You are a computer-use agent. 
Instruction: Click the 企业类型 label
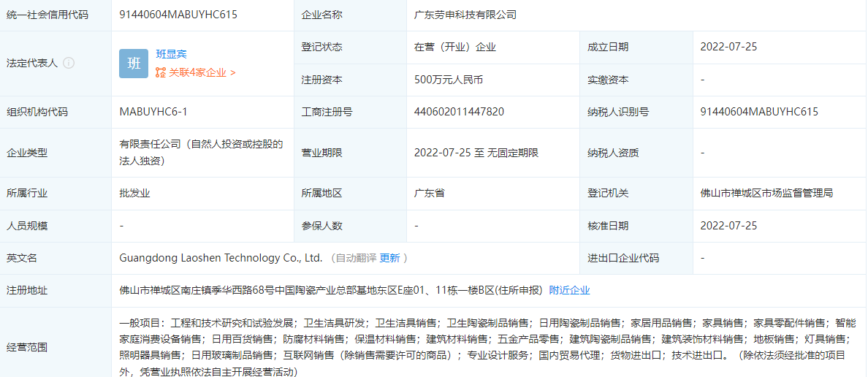tap(26, 153)
